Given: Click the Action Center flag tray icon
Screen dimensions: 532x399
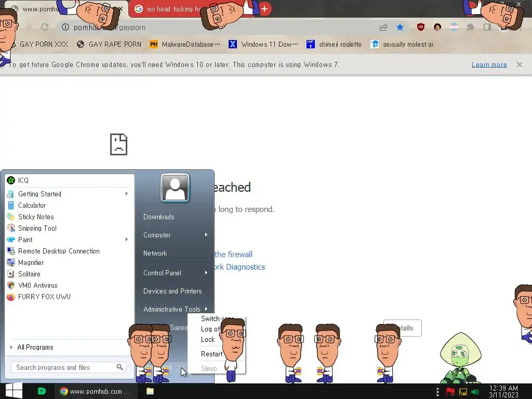Looking at the screenshot, I should click(450, 392).
